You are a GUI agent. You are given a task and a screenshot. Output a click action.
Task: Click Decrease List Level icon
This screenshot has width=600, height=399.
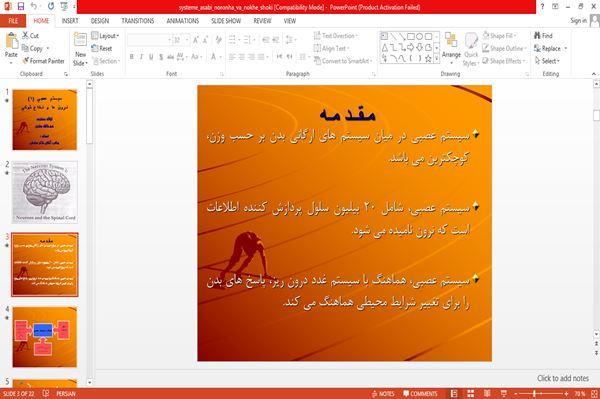click(266, 40)
